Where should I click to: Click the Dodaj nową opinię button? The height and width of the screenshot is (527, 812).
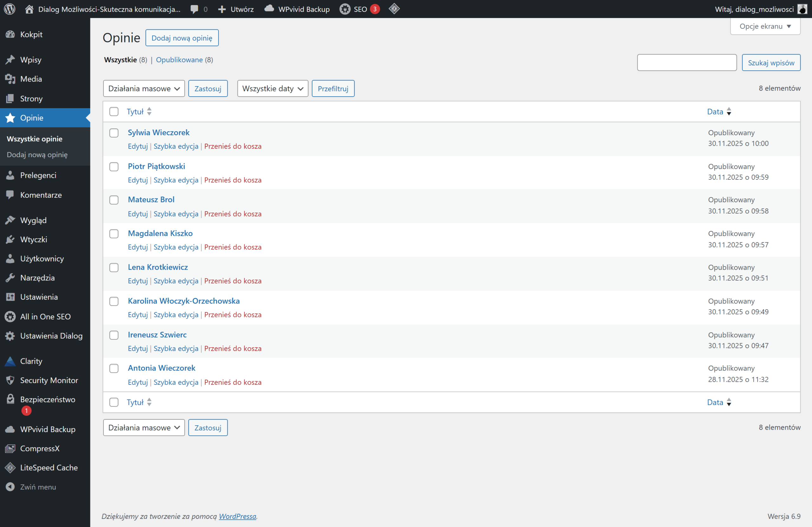tap(181, 38)
